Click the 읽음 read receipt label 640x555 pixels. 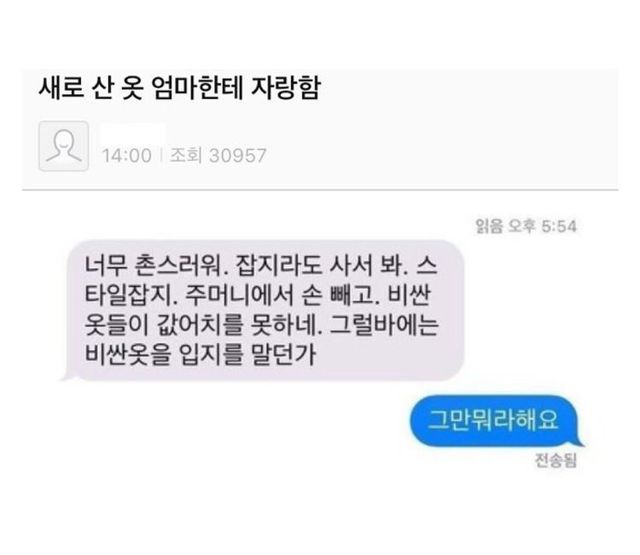coord(489,226)
